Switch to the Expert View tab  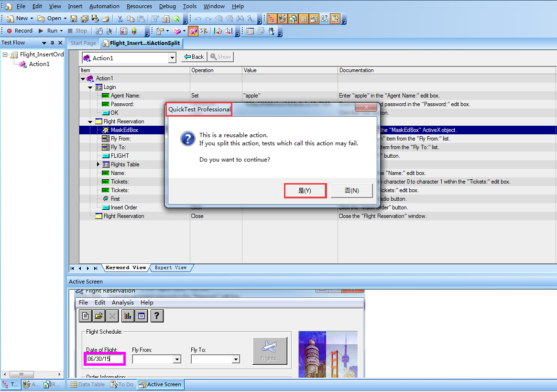171,268
